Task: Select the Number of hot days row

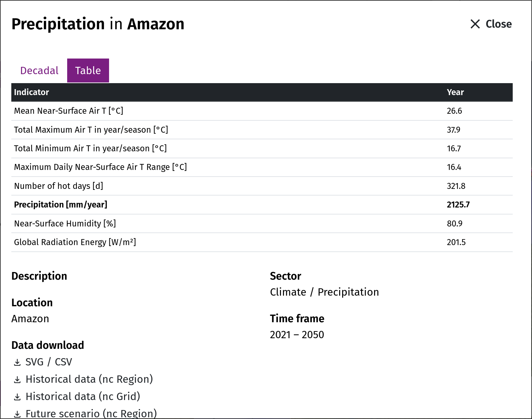Action: (262, 186)
